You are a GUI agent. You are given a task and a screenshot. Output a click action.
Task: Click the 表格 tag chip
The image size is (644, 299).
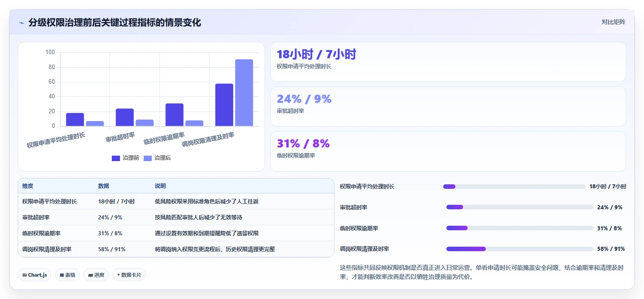coord(67,275)
